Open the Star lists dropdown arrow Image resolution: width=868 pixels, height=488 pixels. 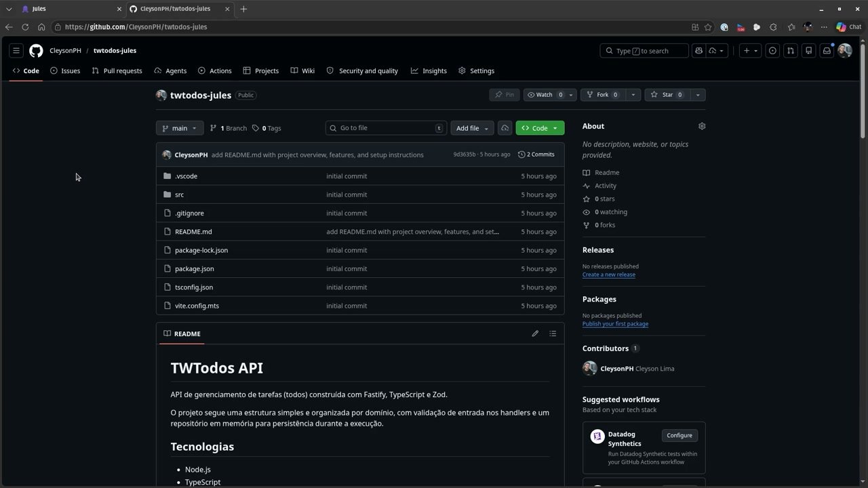click(698, 95)
